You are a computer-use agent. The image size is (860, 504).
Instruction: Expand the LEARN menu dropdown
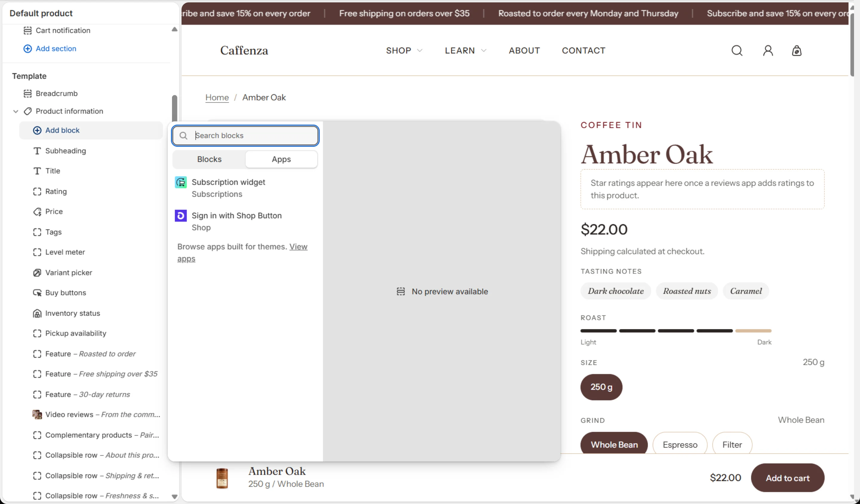466,50
